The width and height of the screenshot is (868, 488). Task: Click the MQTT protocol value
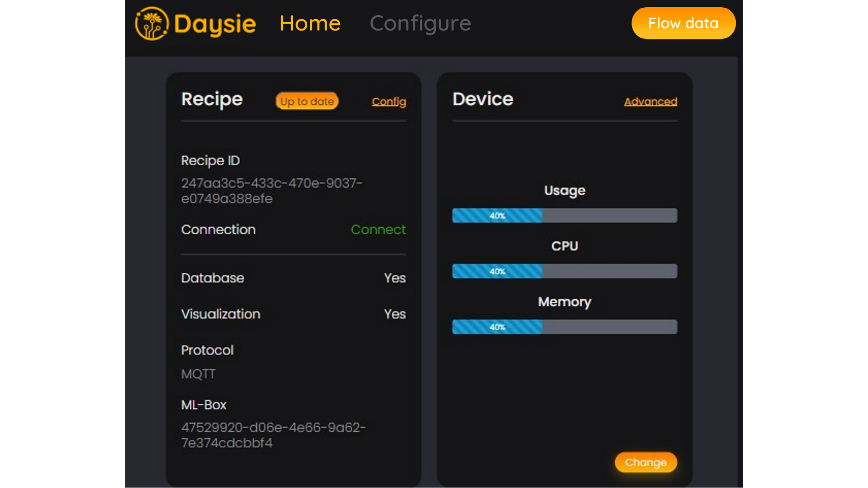pos(198,374)
